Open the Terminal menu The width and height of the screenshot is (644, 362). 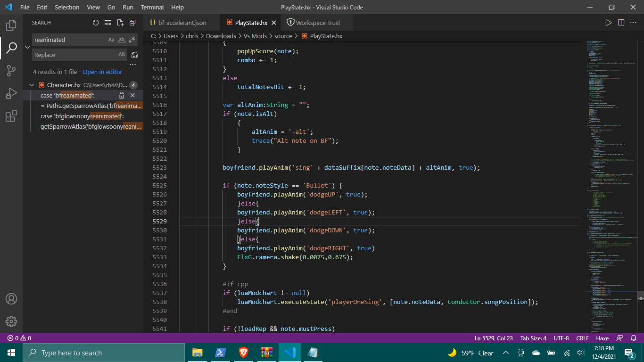(152, 7)
